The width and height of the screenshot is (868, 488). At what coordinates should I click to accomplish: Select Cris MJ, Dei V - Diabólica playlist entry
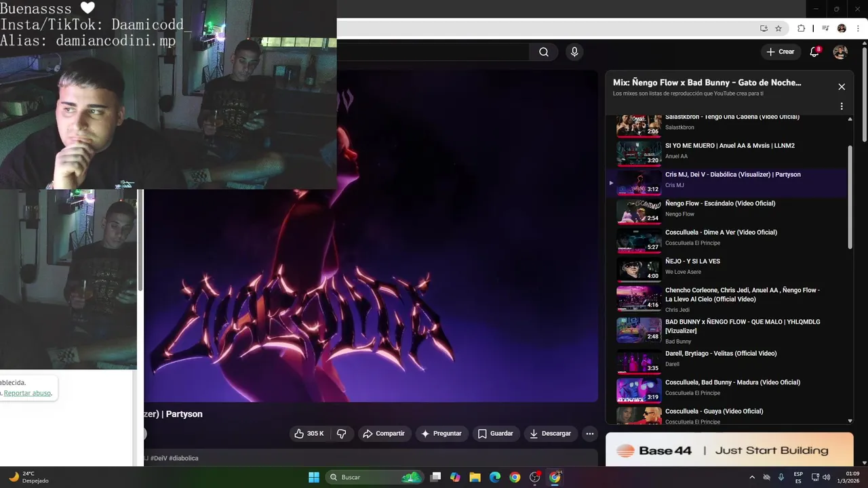click(x=726, y=182)
